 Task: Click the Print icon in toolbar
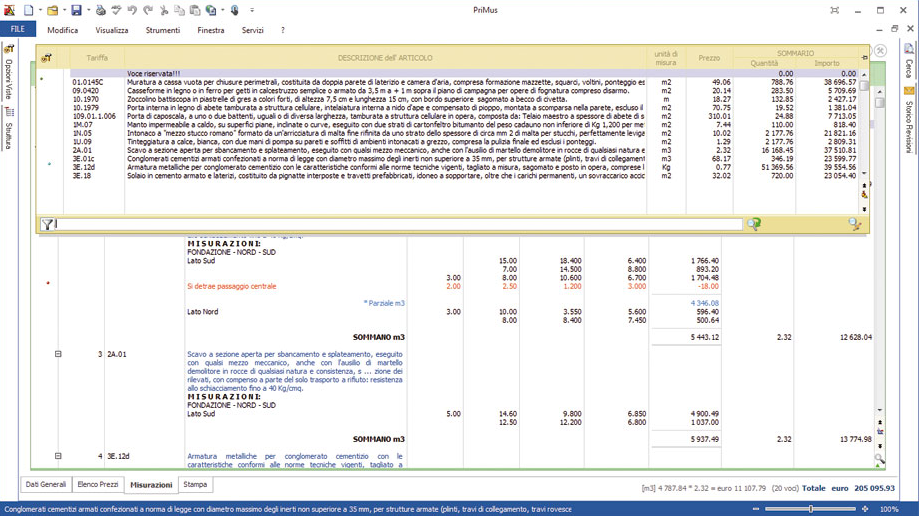pos(100,10)
